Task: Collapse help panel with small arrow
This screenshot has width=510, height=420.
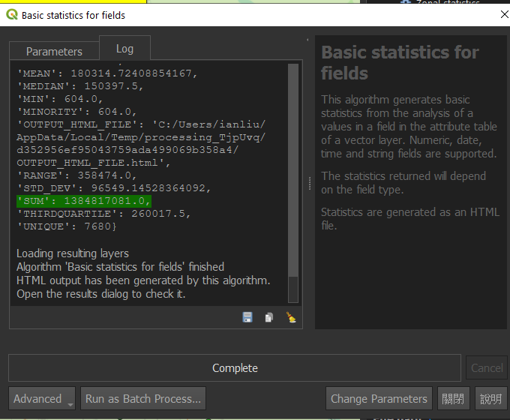Action: [307, 40]
